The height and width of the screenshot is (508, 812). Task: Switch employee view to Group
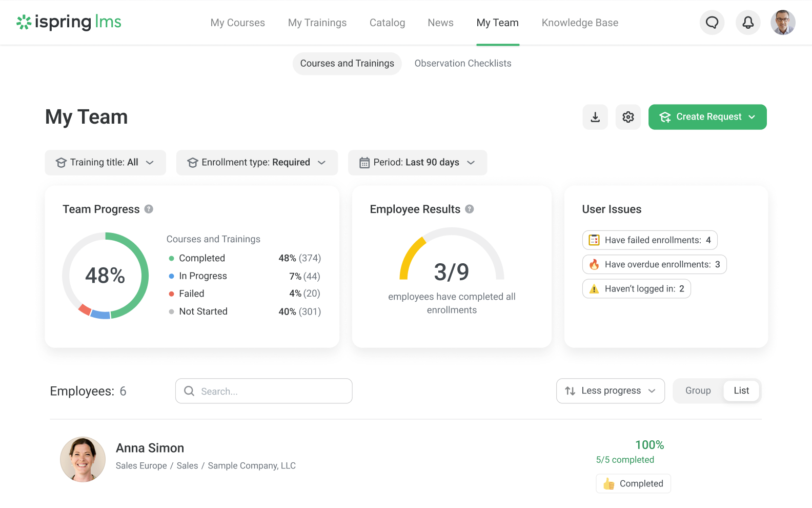(x=698, y=390)
